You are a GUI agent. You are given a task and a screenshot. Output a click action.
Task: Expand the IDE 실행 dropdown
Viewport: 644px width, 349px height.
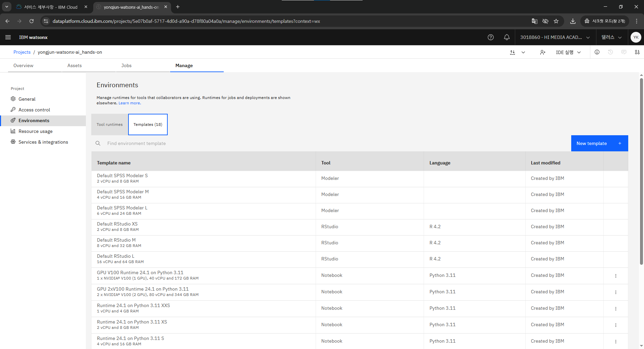[x=568, y=52]
